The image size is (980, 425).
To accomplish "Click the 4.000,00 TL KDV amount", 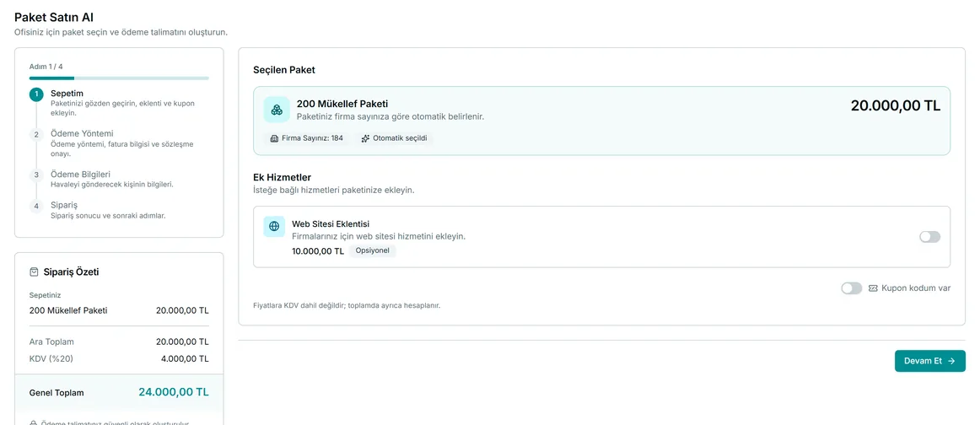I will tap(185, 358).
